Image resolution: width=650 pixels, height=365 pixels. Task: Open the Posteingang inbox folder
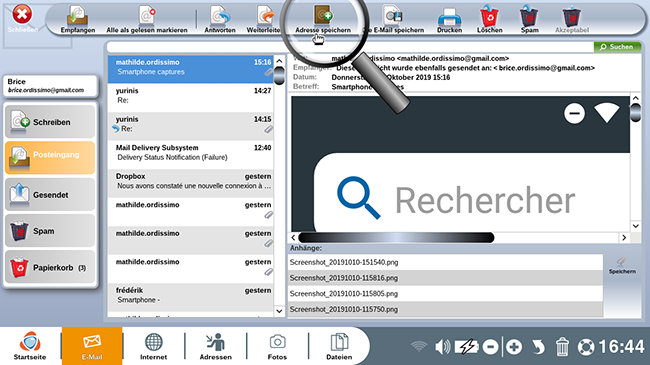50,157
